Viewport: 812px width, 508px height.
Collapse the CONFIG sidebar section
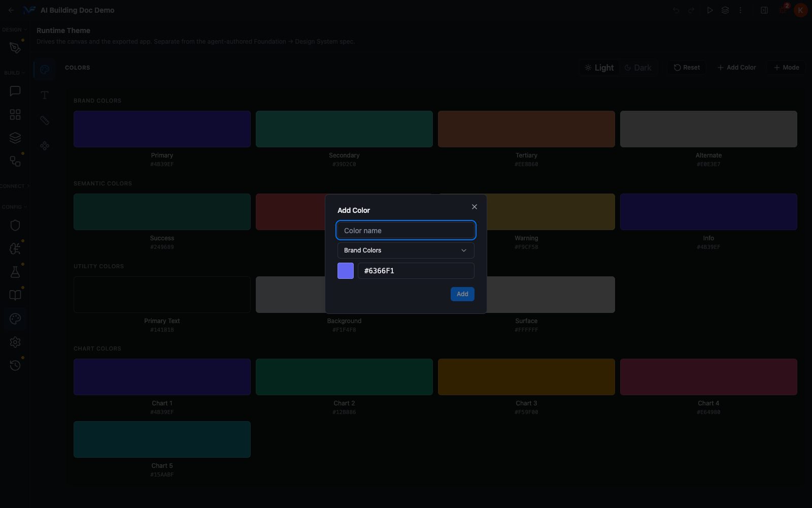[14, 207]
